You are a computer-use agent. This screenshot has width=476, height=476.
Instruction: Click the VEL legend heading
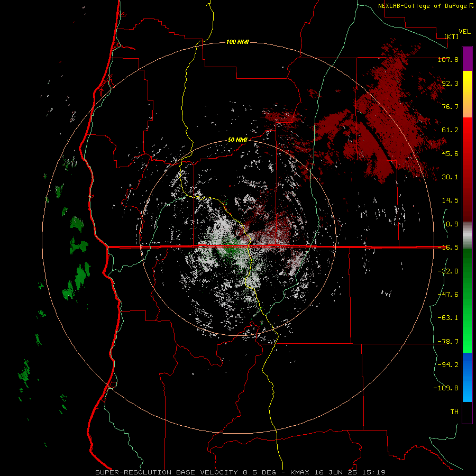(x=464, y=32)
